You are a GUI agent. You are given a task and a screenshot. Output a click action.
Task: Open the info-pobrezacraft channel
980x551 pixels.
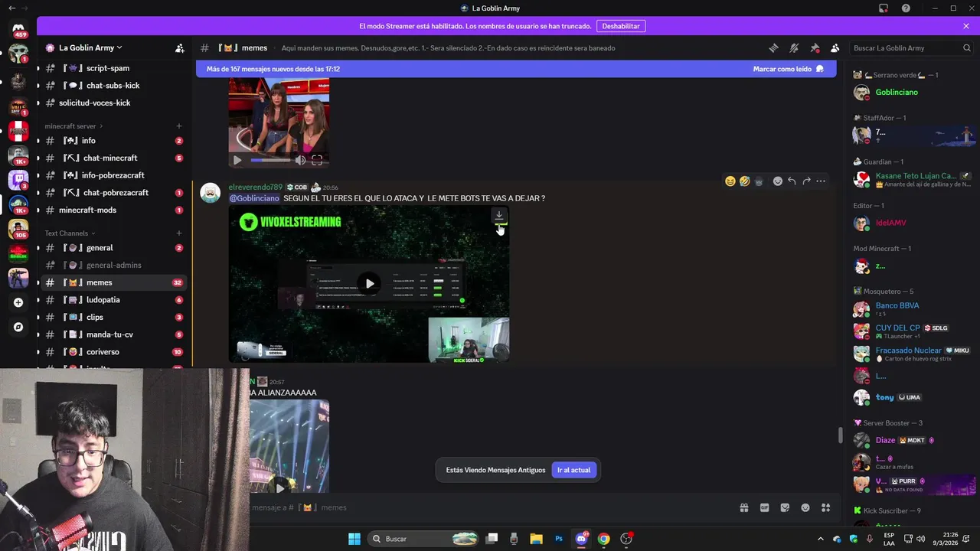[x=114, y=175]
